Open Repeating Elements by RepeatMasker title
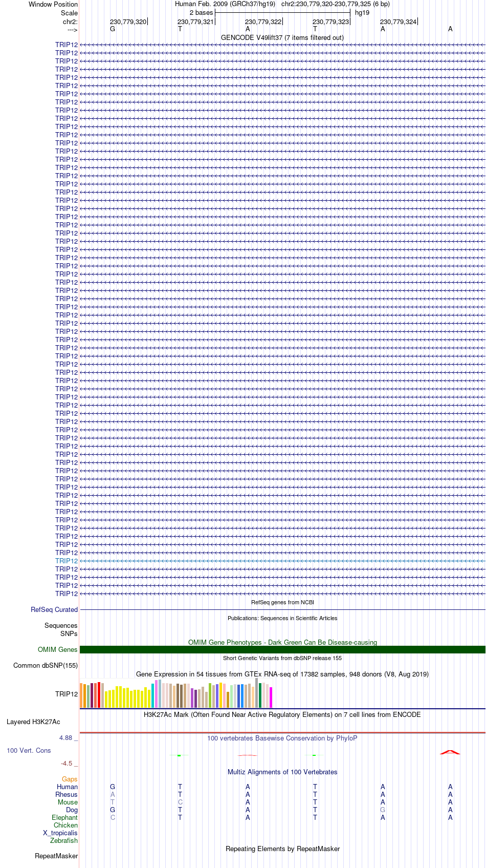Screen dimensions: 486x868 282,849
